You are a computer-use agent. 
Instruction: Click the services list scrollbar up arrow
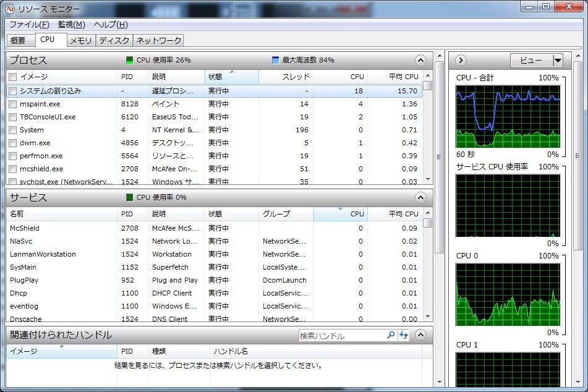[428, 213]
